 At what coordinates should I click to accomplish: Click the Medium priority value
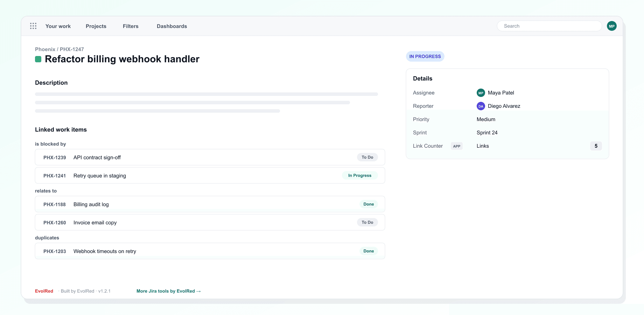(486, 119)
